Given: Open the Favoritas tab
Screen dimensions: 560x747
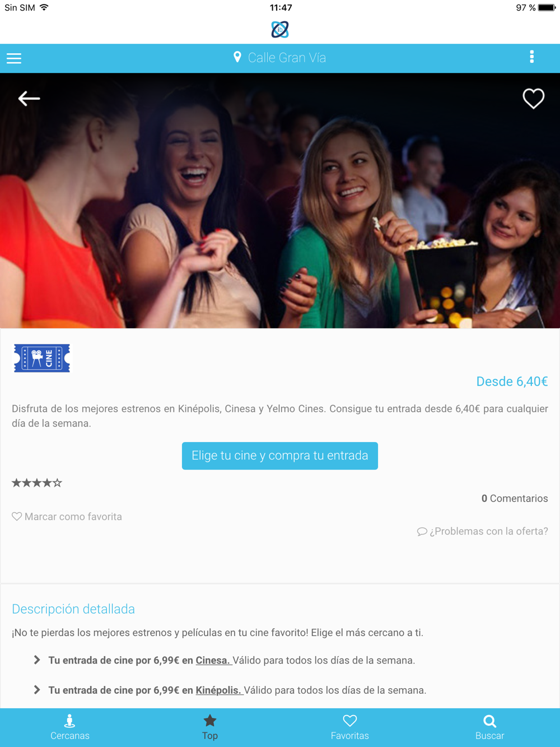Looking at the screenshot, I should click(350, 727).
